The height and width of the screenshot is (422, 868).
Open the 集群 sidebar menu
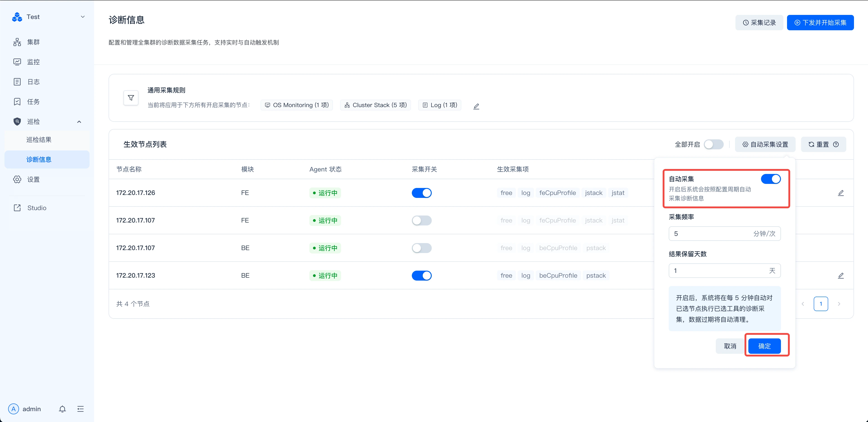pos(47,42)
